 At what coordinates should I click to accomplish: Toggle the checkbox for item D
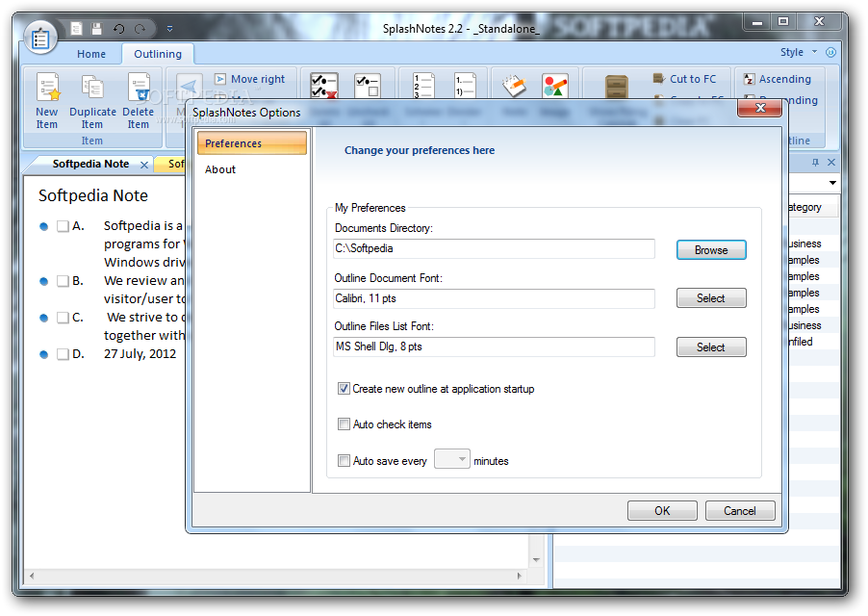click(x=63, y=354)
